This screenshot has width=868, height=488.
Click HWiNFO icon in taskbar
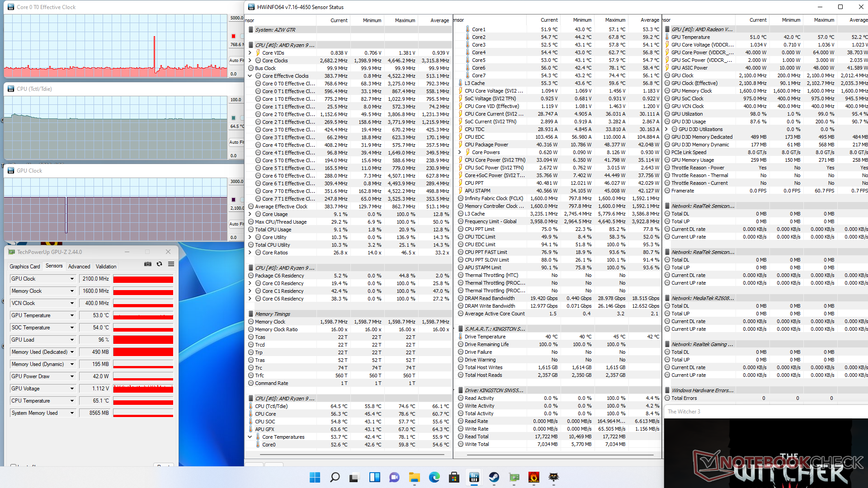point(474,477)
